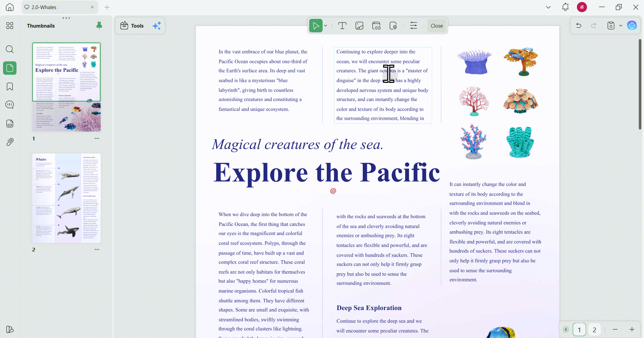Undo the last action
Screen dimensions: 644x338
(579, 26)
